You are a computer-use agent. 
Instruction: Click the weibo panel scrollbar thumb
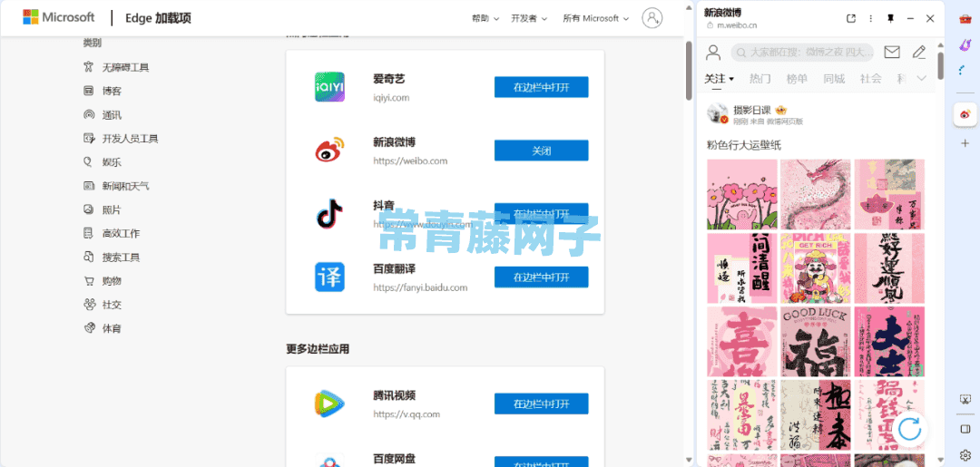pos(941,65)
